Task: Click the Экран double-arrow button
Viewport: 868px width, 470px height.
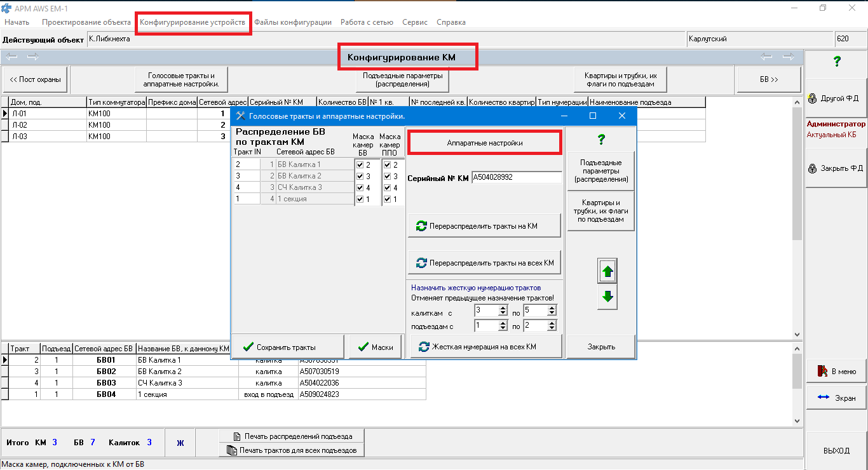Action: coord(836,398)
